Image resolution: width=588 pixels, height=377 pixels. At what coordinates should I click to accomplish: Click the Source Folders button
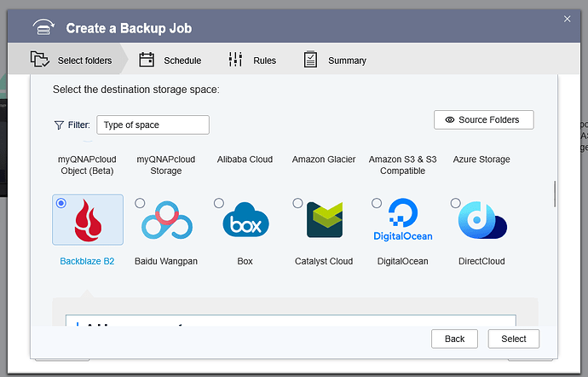point(483,119)
